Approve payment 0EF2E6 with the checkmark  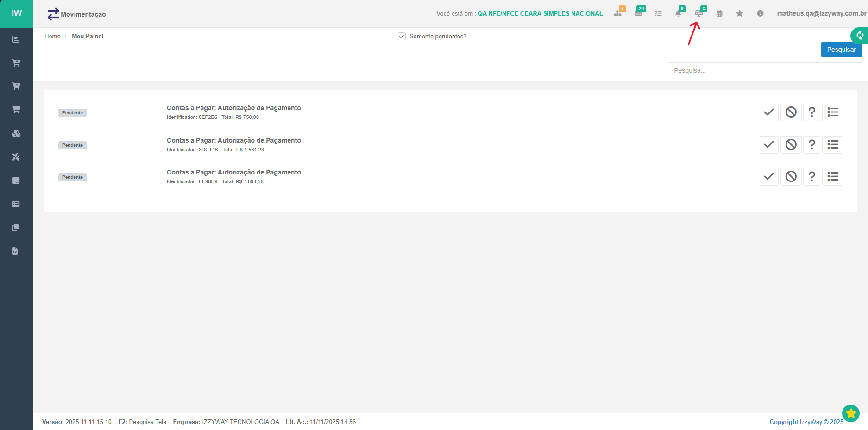[x=768, y=112]
